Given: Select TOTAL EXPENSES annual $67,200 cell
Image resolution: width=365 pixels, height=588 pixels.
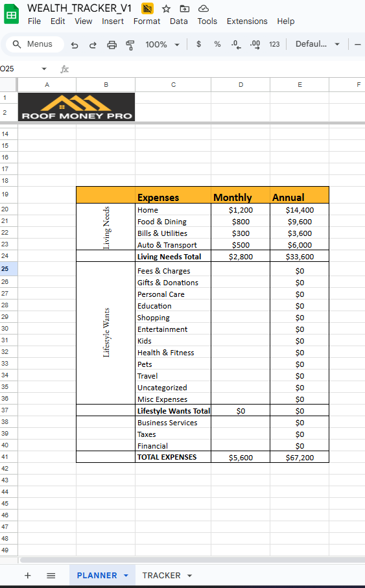Looking at the screenshot, I should (x=300, y=457).
